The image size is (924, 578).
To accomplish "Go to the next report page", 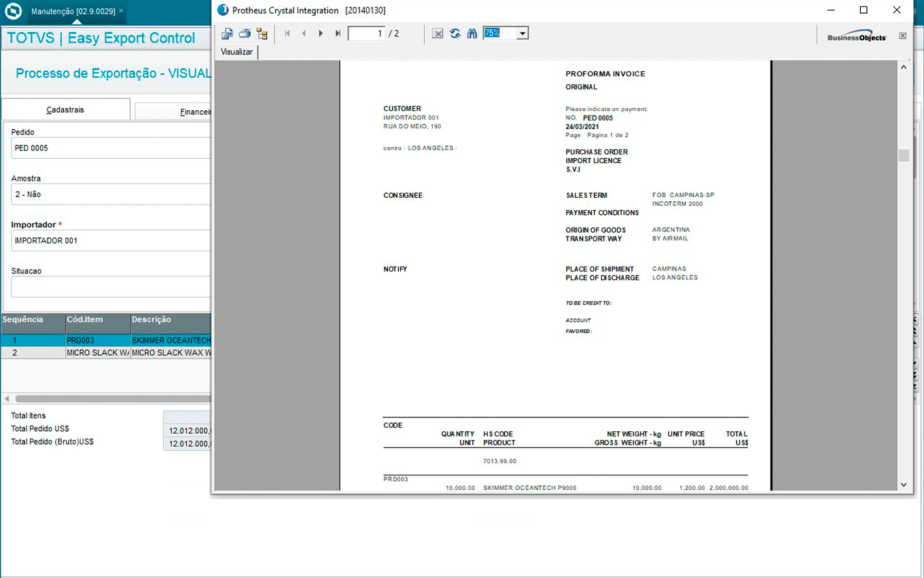I will pos(321,33).
